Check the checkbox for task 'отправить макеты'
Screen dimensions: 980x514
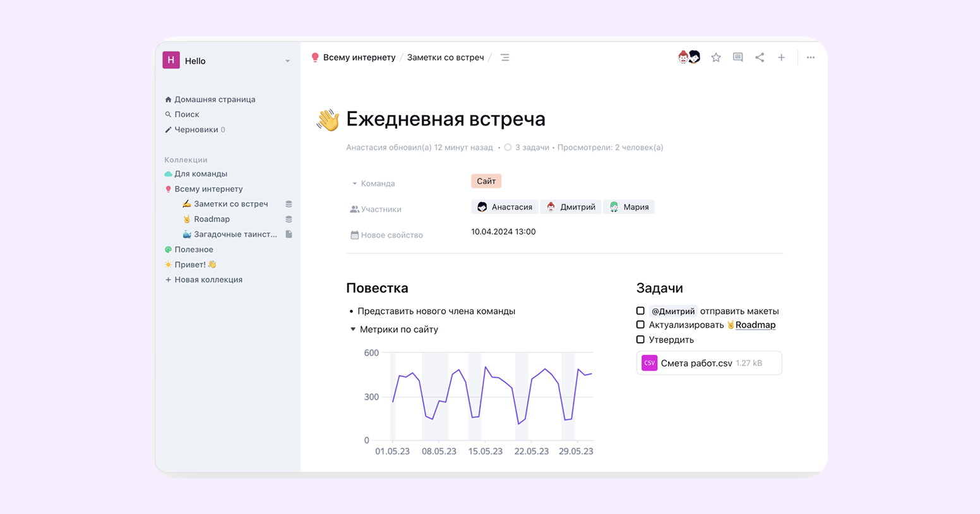tap(640, 311)
